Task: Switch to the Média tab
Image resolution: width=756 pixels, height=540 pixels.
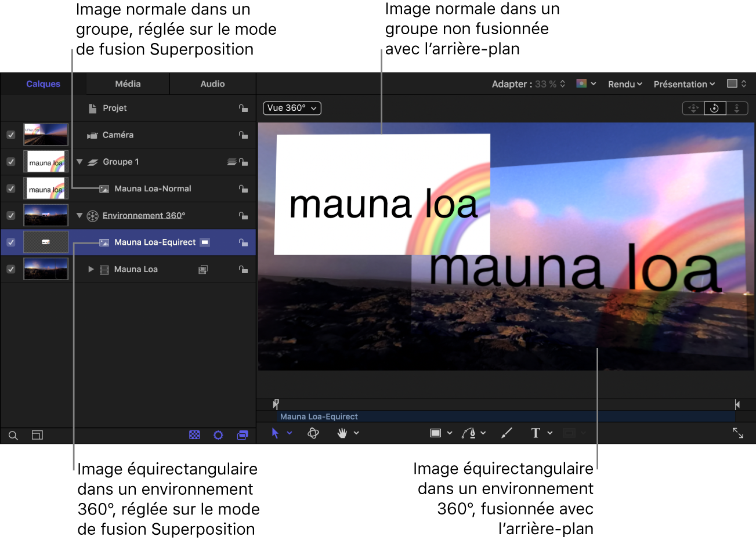Action: coord(126,83)
